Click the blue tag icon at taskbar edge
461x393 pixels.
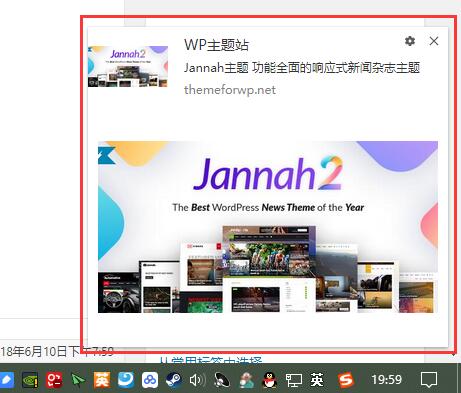click(6, 380)
